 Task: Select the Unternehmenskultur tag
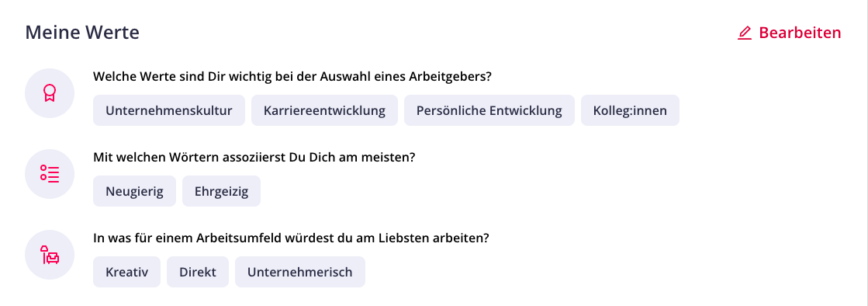pyautogui.click(x=169, y=110)
